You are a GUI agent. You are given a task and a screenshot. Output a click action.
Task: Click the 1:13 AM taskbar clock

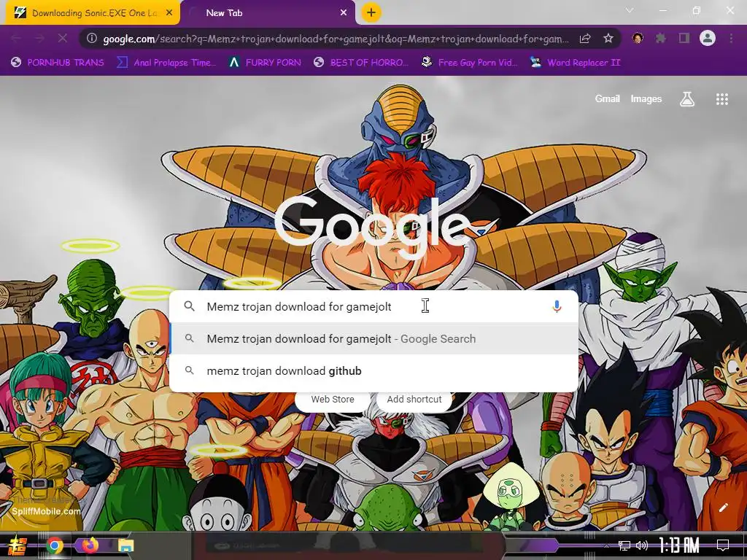(x=679, y=545)
